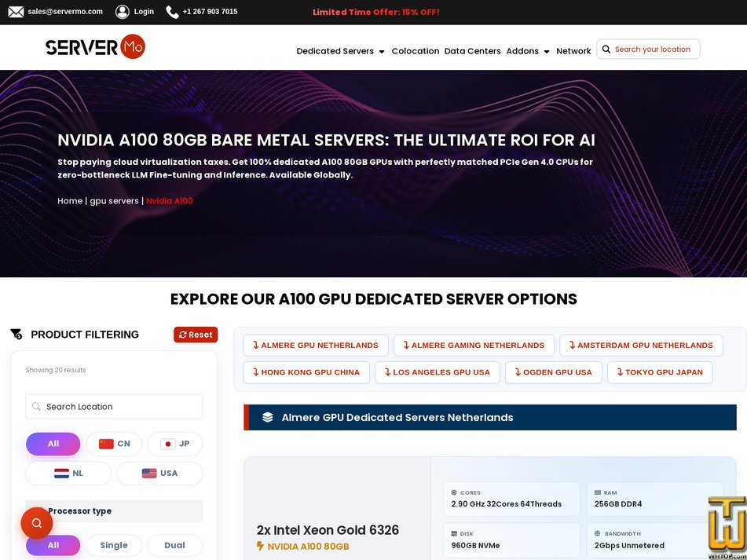Screen dimensions: 747x560
Task: Click the Bandwidth globe icon
Action: click(598, 534)
